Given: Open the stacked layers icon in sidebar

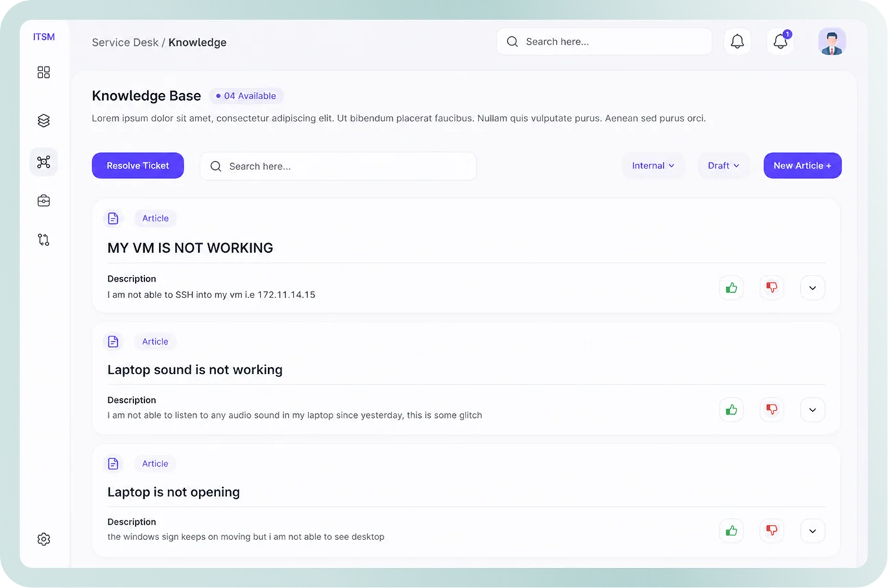Looking at the screenshot, I should 44,121.
